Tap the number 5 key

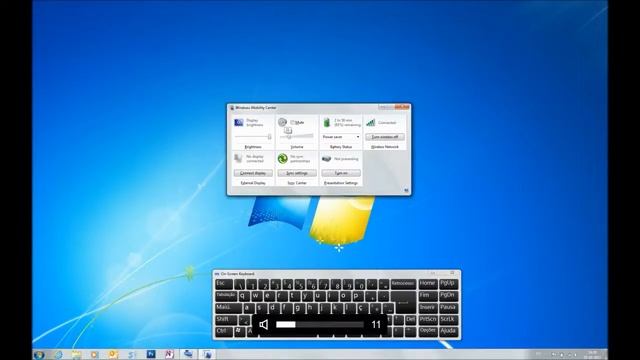(300, 284)
